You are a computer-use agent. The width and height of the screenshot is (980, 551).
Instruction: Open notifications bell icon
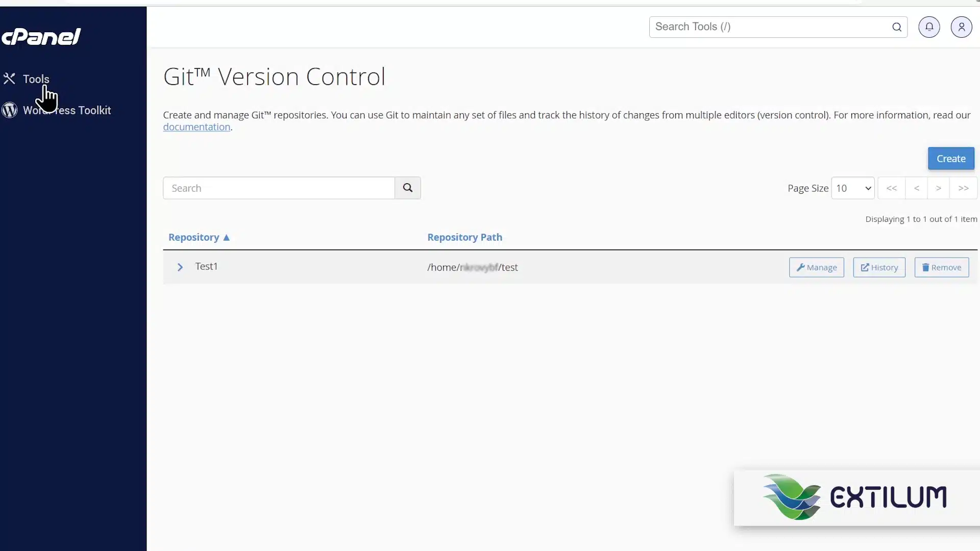tap(929, 27)
